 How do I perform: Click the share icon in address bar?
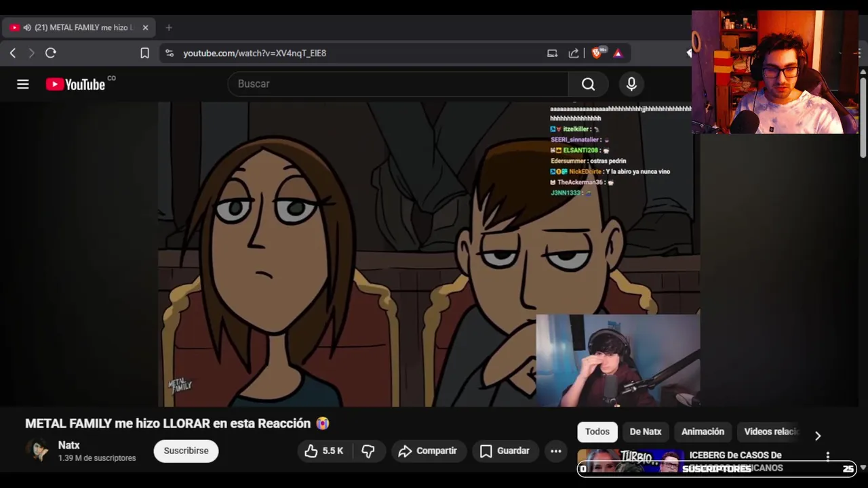coord(574,53)
